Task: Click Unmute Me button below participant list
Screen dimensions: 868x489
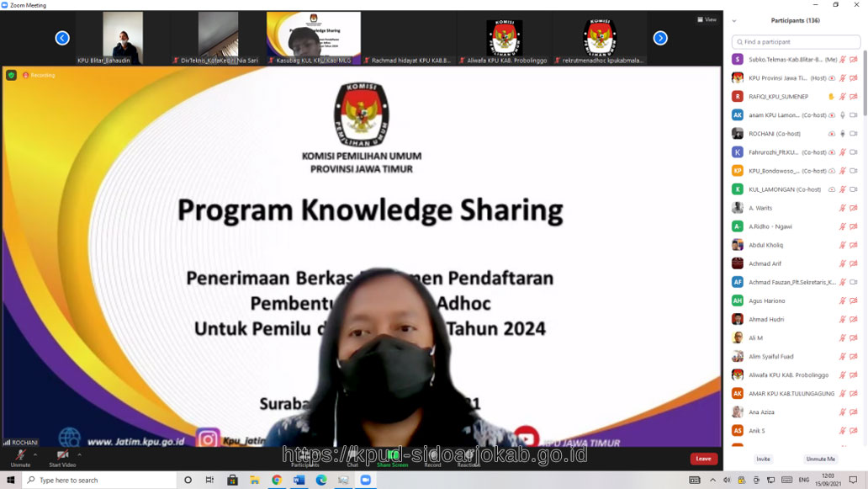Action: (820, 459)
